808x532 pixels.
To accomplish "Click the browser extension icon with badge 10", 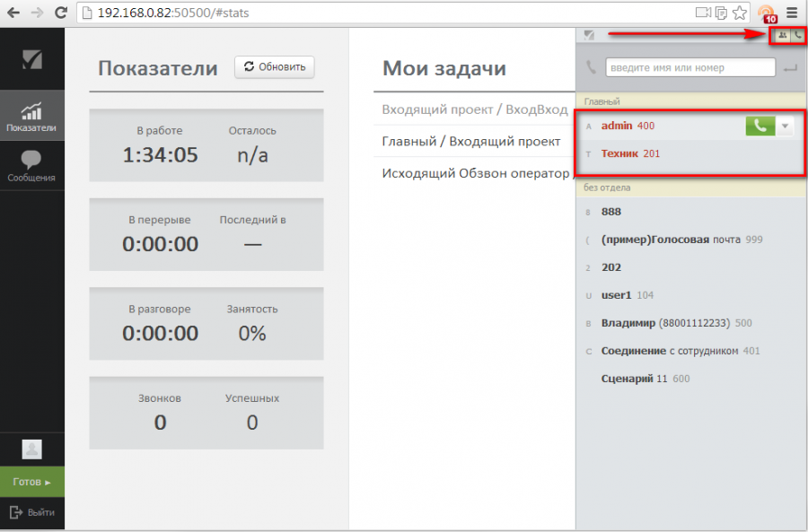I will (x=766, y=13).
